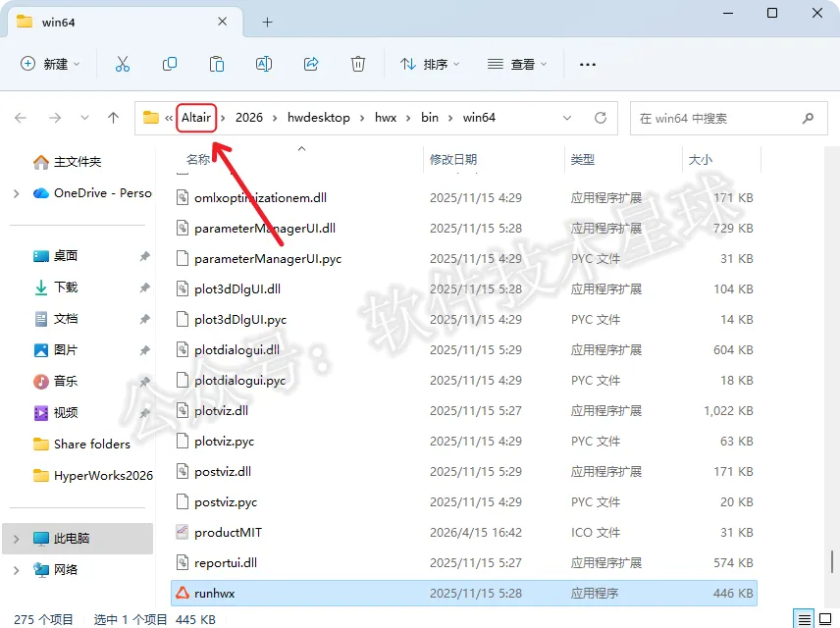Click the Delete trash can icon
The image size is (840, 628).
(x=358, y=65)
